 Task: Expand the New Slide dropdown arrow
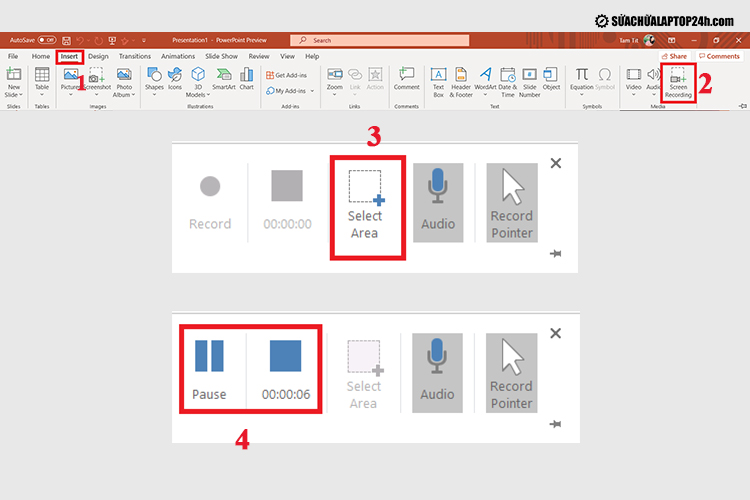pos(21,95)
